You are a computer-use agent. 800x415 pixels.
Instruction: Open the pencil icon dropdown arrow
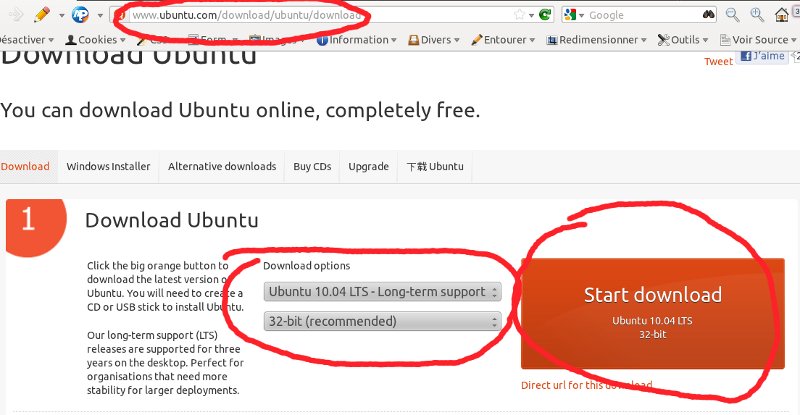coord(62,15)
